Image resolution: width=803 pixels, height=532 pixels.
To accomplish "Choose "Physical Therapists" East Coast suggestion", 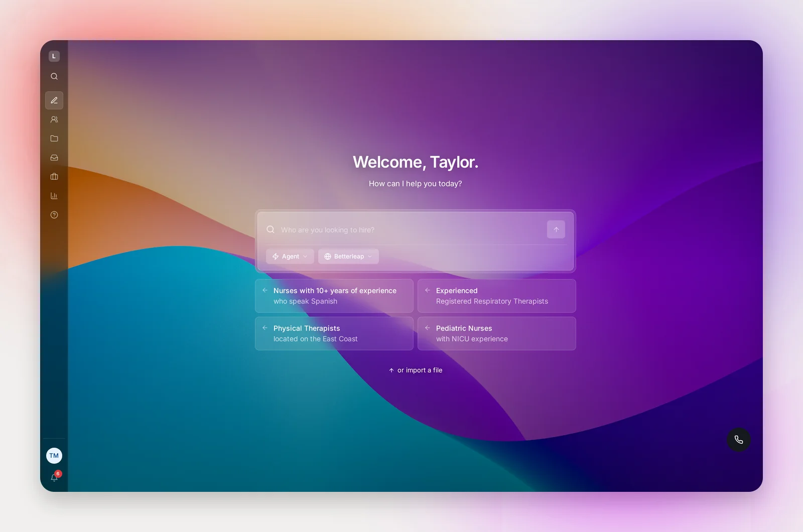I will click(x=334, y=334).
